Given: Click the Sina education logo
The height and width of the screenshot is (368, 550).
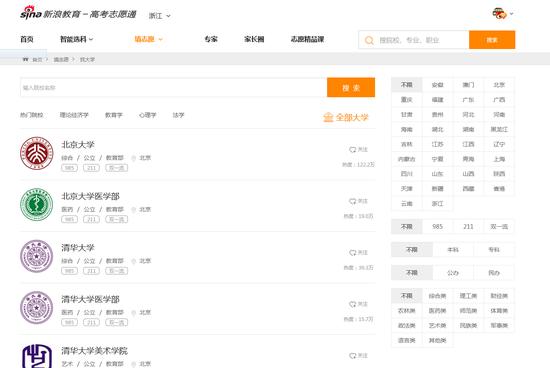Looking at the screenshot, I should point(78,13).
